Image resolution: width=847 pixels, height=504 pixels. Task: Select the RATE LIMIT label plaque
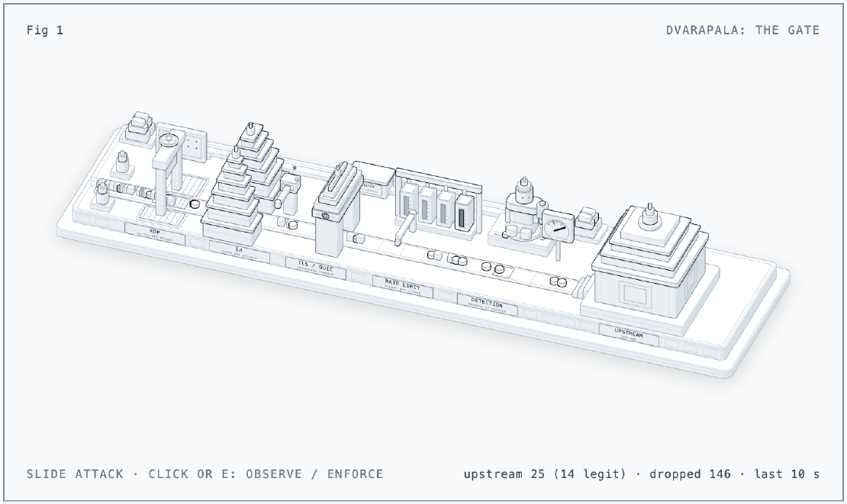click(x=402, y=286)
